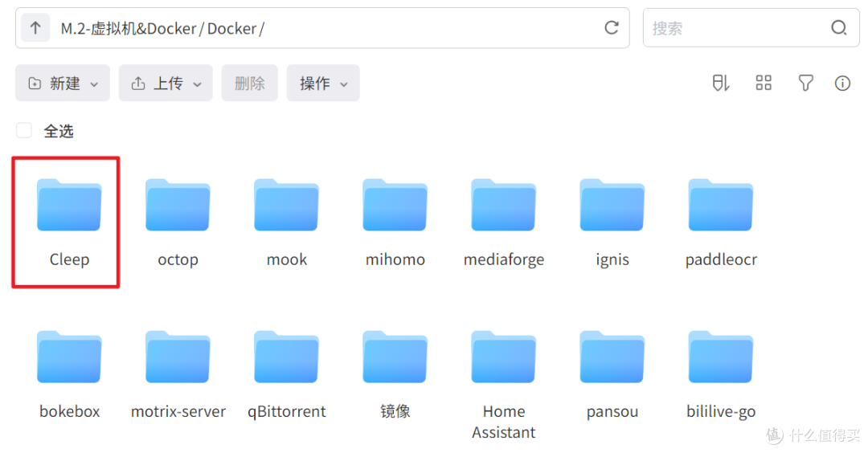
Task: Open the Home Assistant folder icon
Action: click(x=503, y=357)
